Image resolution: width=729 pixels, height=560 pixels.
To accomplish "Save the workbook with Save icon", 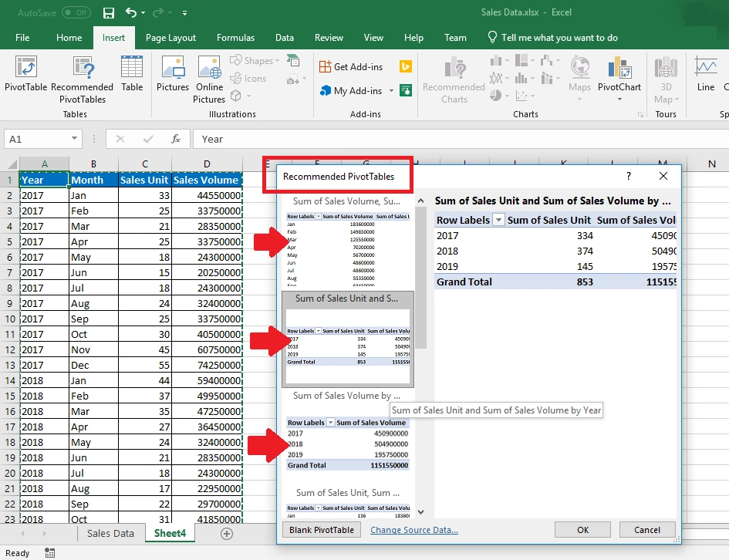I will (x=108, y=12).
